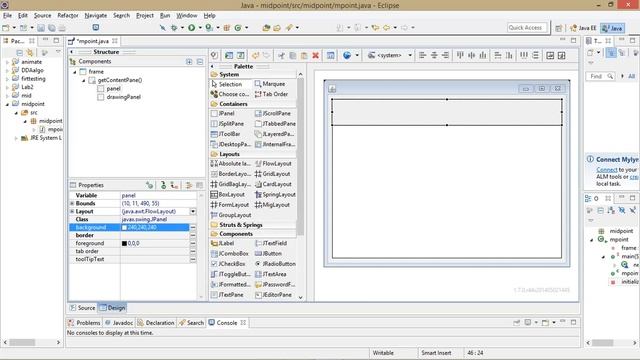Click Expand All icon in Components panel
The width and height of the screenshot is (640, 360).
click(189, 62)
